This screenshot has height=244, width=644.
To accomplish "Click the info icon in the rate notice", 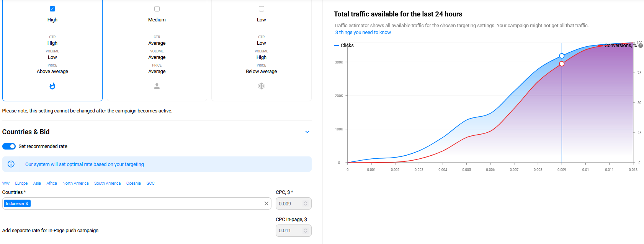I will (x=11, y=164).
